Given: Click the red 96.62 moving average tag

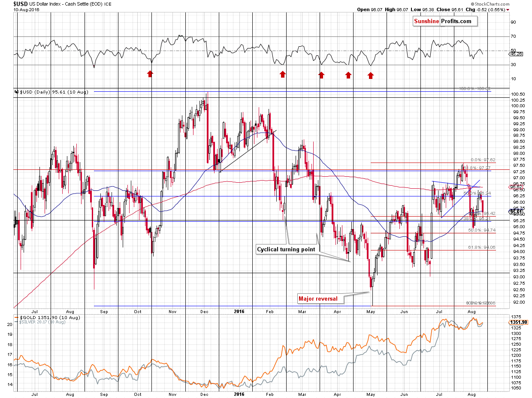Looking at the screenshot, I should 516,187.
